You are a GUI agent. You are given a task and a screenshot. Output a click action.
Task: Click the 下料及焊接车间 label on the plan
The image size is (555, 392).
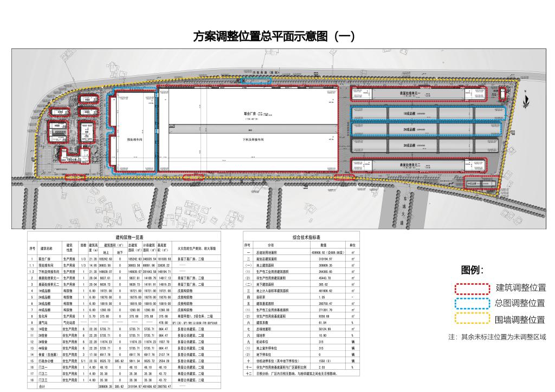(253, 140)
